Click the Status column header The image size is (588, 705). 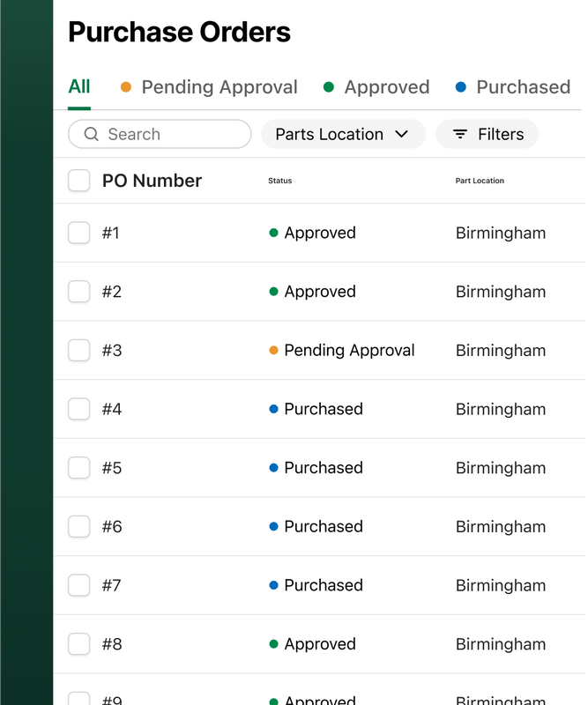click(x=279, y=181)
